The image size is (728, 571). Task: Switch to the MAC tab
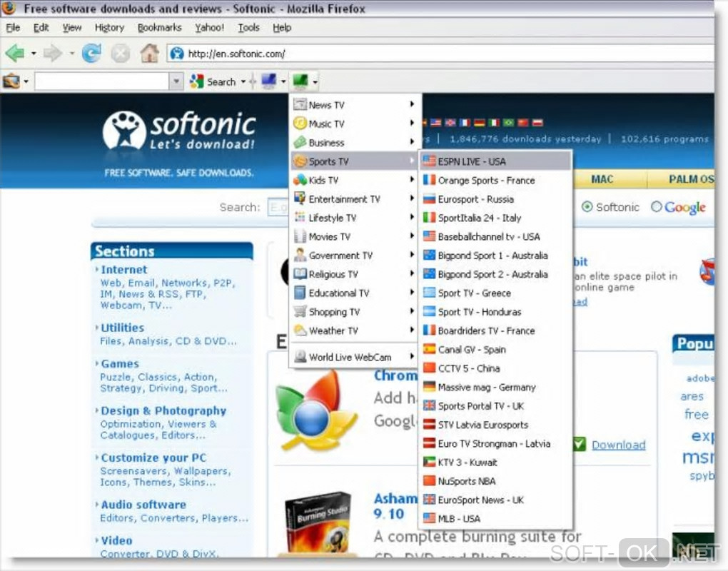click(x=602, y=179)
